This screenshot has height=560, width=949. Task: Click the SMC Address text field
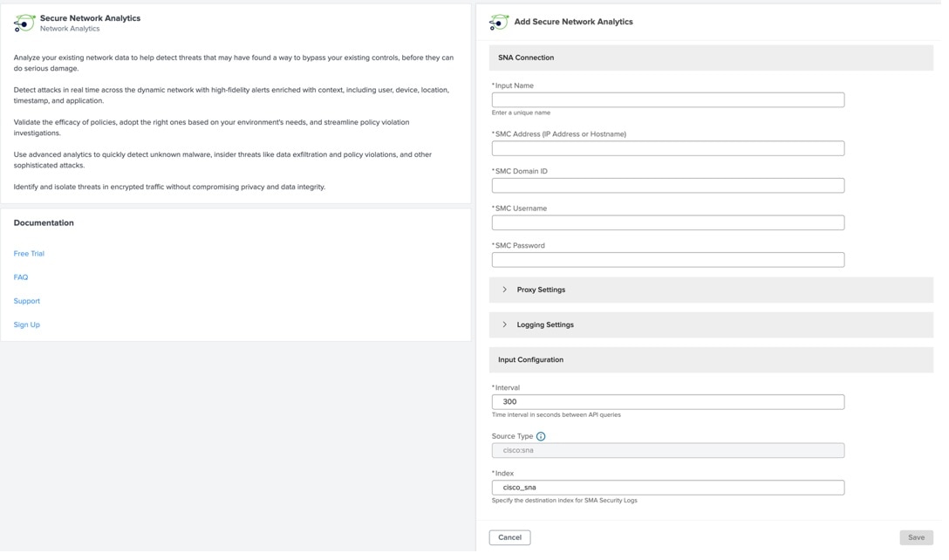point(667,148)
